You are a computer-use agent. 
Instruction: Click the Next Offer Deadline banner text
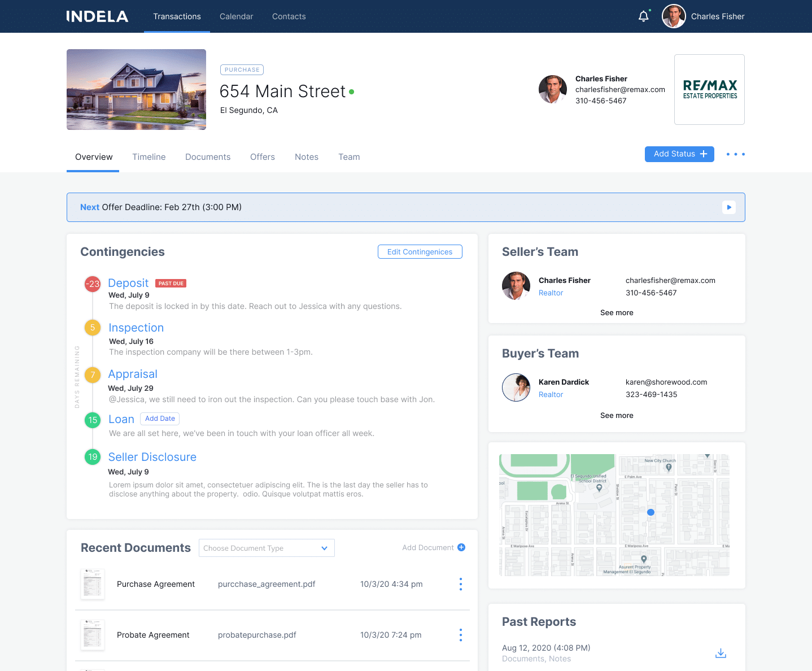pos(161,207)
